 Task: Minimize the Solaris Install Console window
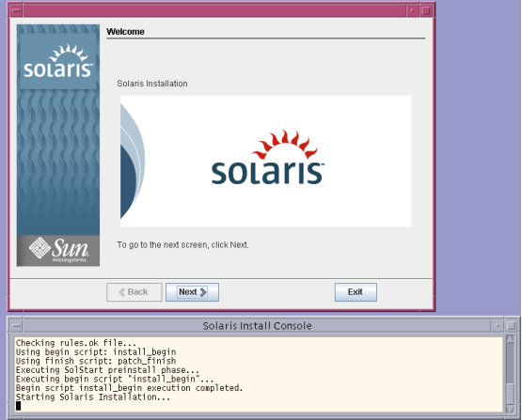(x=498, y=325)
